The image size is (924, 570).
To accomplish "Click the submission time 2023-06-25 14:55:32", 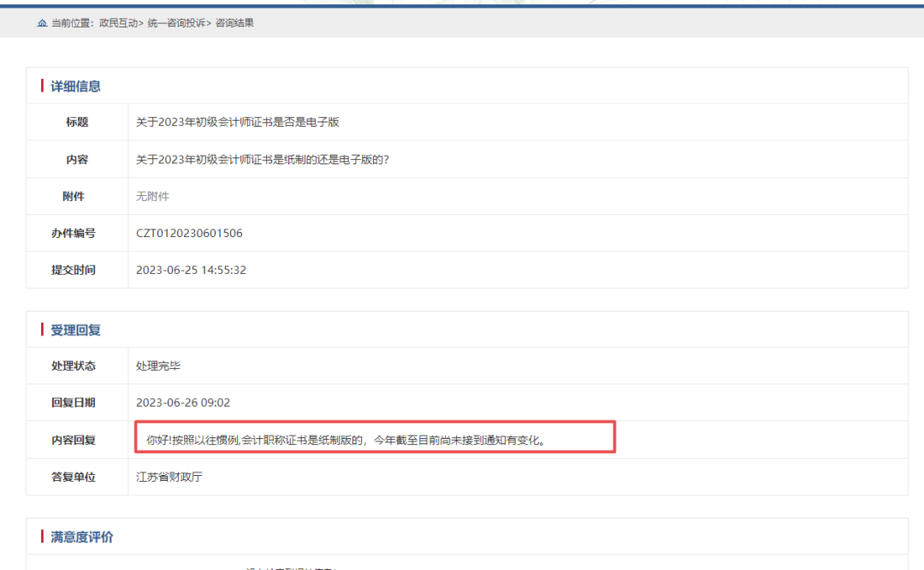I will (191, 270).
